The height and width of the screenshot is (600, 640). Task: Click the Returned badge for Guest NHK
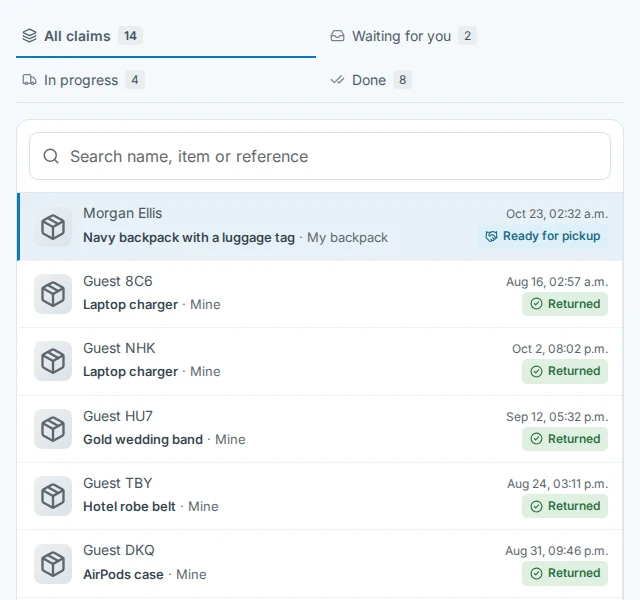point(565,371)
